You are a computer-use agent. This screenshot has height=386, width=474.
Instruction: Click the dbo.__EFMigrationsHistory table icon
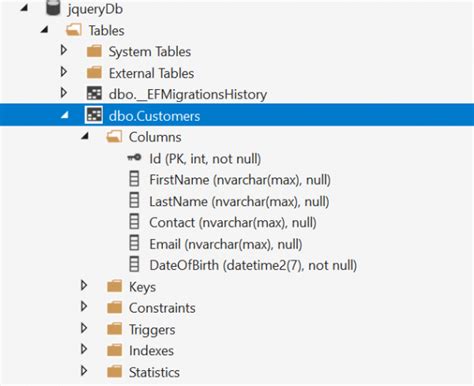point(94,94)
